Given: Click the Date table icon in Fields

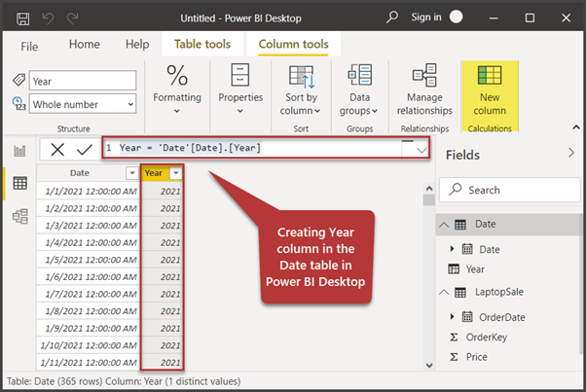Looking at the screenshot, I should click(x=460, y=225).
